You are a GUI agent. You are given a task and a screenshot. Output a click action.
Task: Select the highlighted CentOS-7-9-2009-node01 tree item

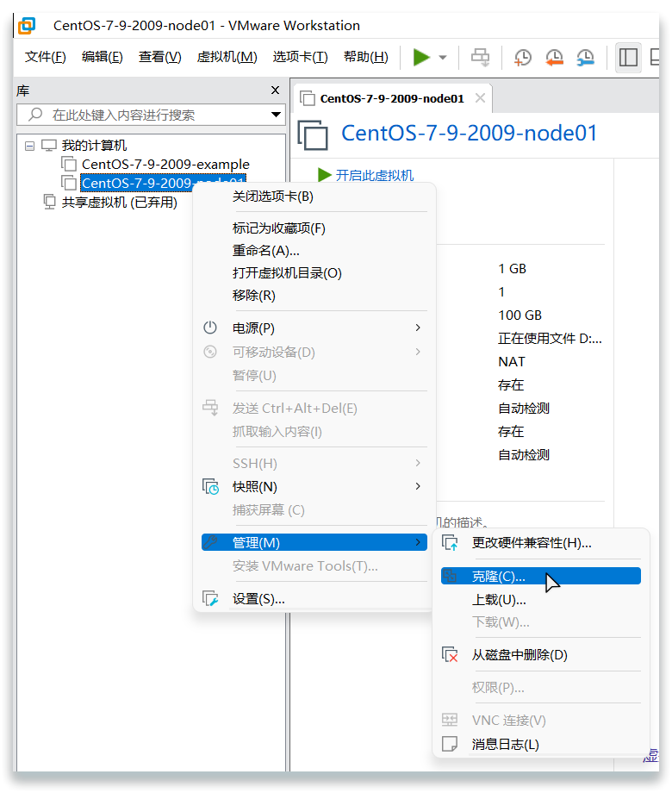pos(163,183)
